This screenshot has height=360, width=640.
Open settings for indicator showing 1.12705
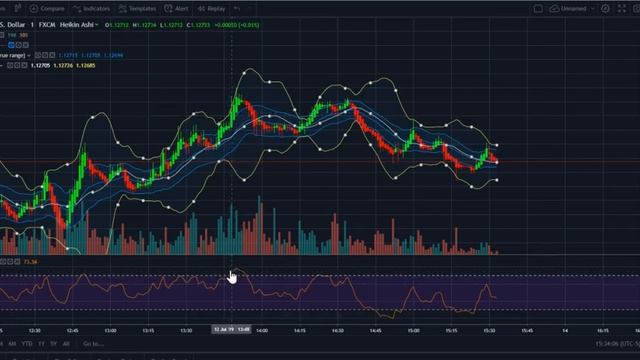(18, 65)
